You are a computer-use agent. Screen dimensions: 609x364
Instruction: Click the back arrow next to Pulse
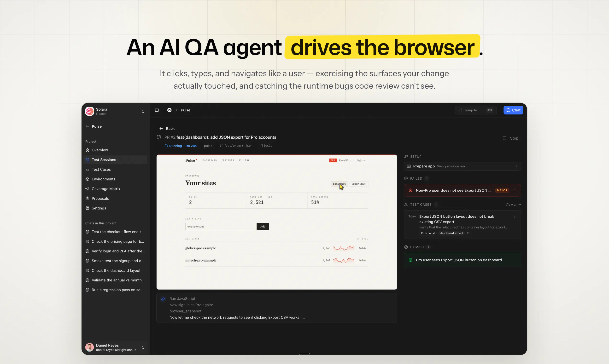[87, 126]
